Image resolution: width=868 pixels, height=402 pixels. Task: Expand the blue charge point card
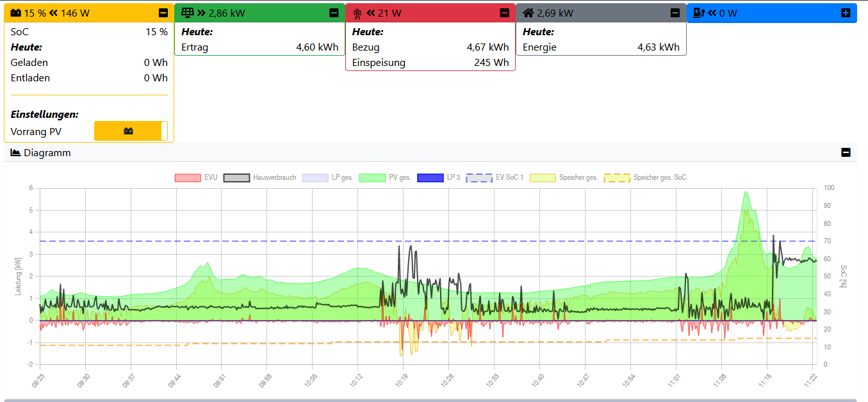click(x=846, y=13)
